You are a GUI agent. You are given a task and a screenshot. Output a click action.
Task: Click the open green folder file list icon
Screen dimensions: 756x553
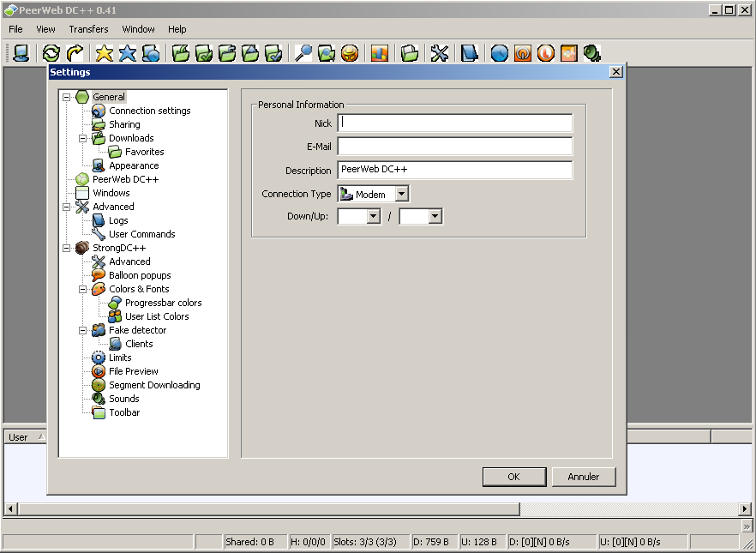click(410, 53)
